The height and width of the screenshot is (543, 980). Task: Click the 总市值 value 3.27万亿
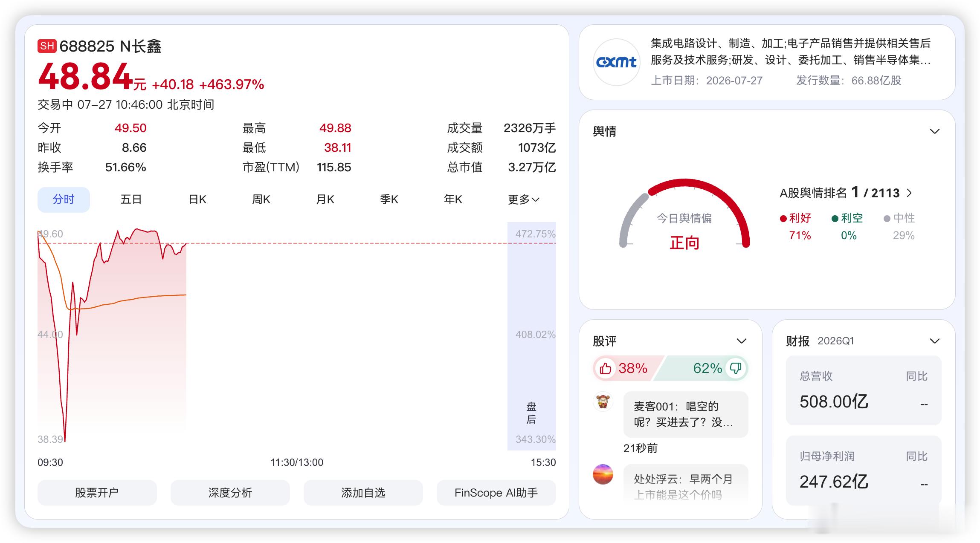pos(532,167)
